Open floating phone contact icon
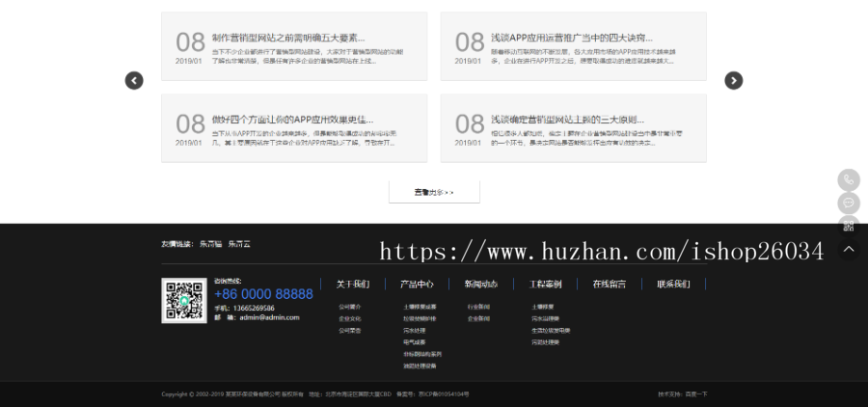The image size is (868, 407). click(849, 180)
